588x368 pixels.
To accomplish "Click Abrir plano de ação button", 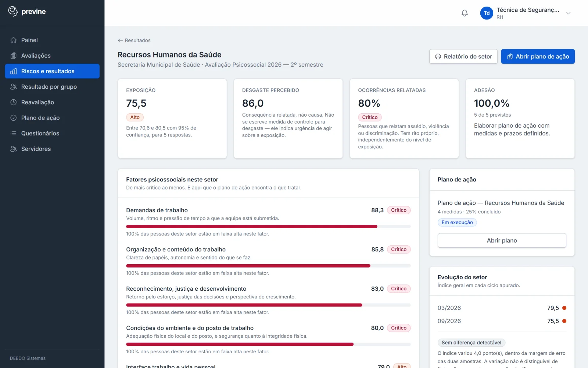I will 538,57.
